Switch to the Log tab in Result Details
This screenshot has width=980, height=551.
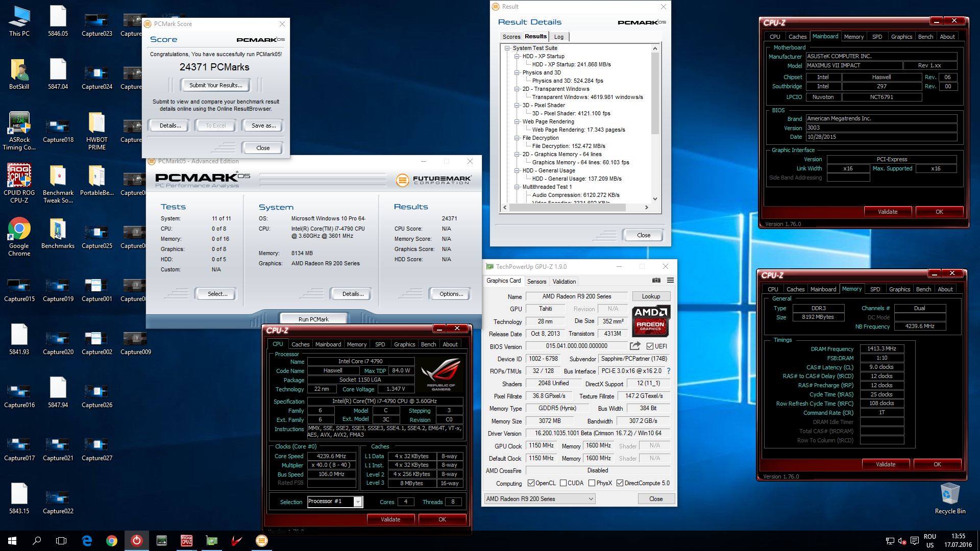(x=559, y=37)
